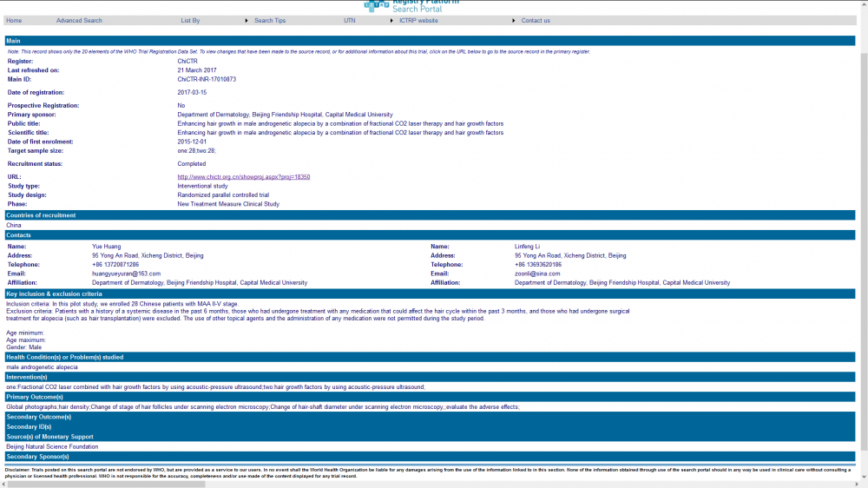Open the Search Tips page
The width and height of the screenshot is (868, 488).
[x=270, y=20]
